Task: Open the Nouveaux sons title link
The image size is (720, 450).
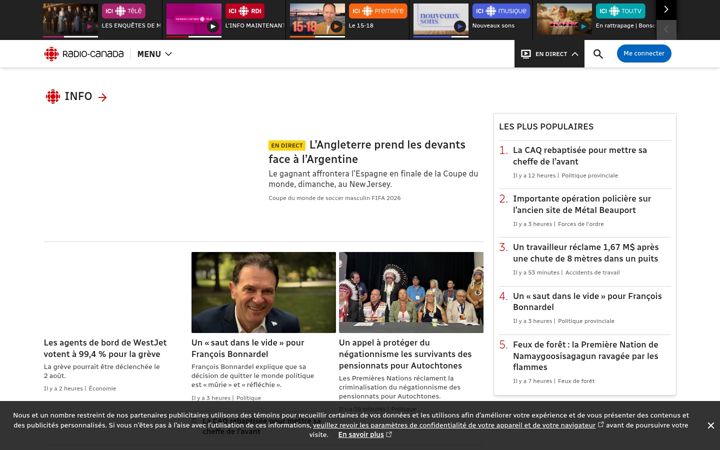Action: (493, 26)
